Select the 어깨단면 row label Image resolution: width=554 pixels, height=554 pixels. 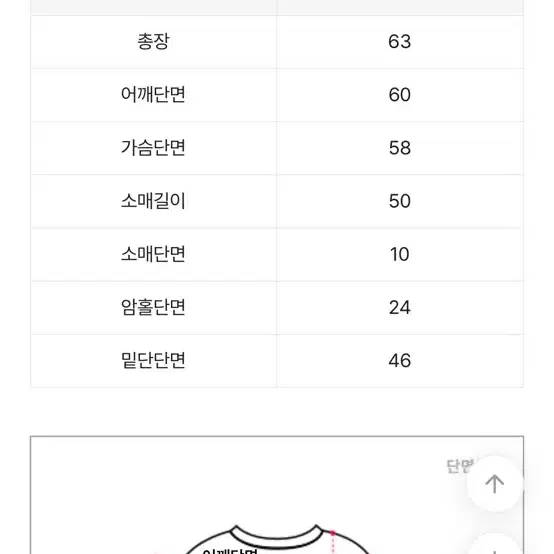tap(153, 95)
